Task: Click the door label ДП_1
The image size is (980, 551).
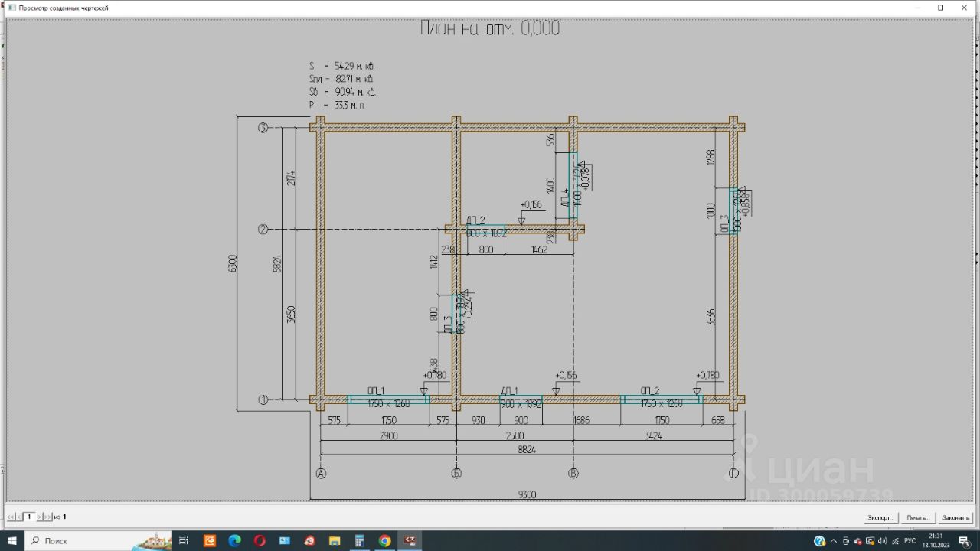Action: (x=510, y=390)
